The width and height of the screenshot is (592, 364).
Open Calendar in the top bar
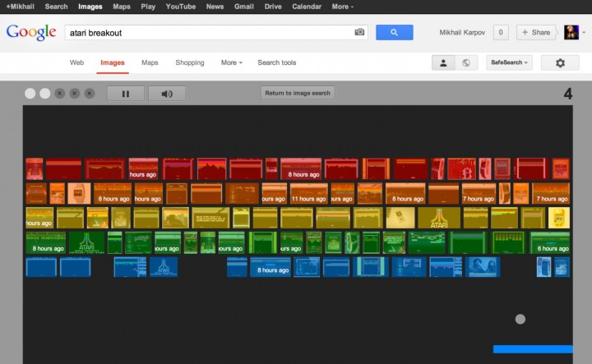[307, 7]
